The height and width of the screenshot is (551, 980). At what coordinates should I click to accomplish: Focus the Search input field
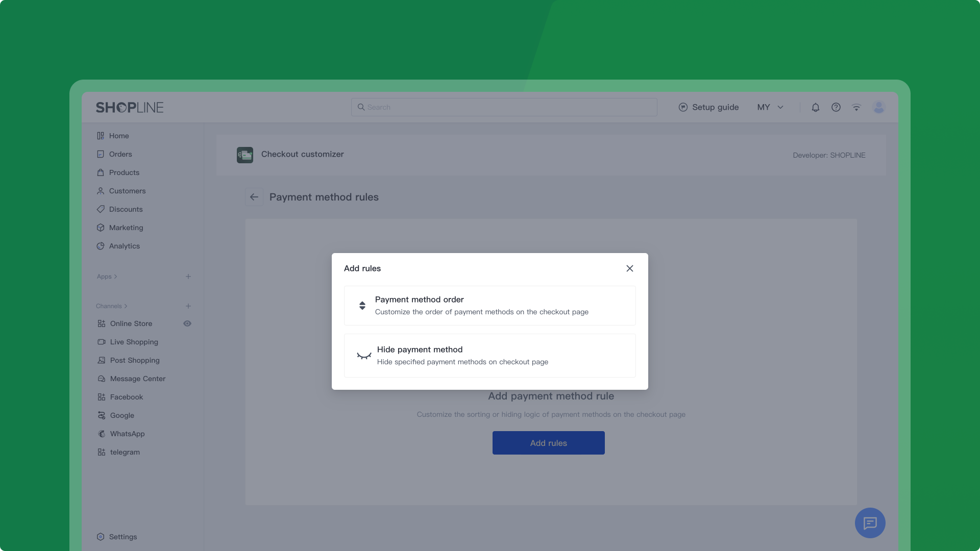[x=504, y=107]
